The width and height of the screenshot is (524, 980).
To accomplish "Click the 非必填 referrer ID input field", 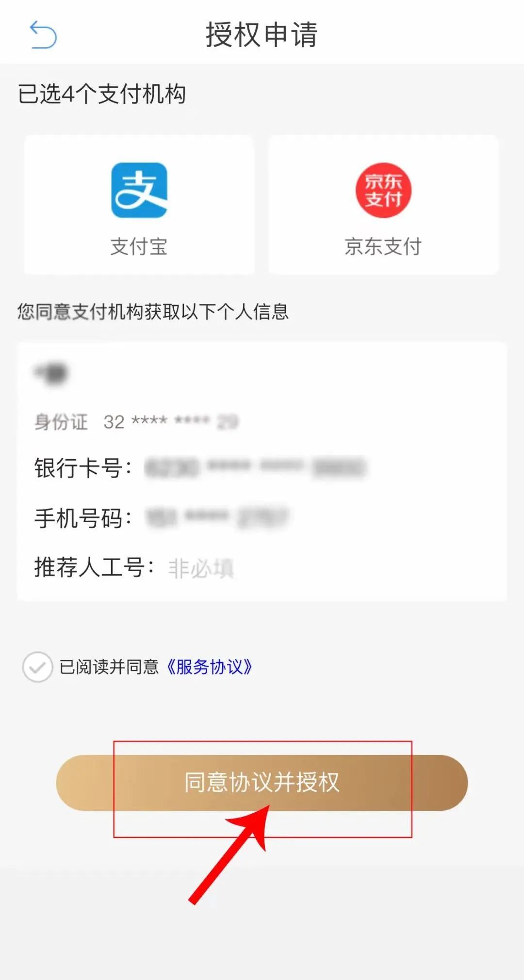I will (201, 568).
